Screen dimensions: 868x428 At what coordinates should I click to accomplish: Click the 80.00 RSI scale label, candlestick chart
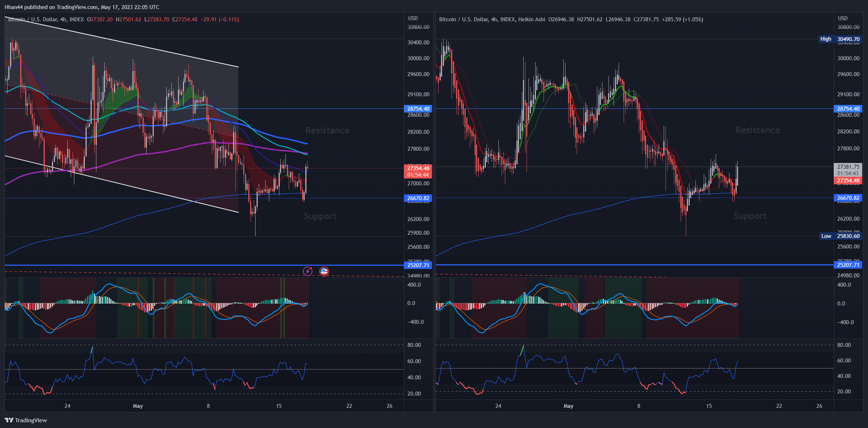tap(414, 345)
